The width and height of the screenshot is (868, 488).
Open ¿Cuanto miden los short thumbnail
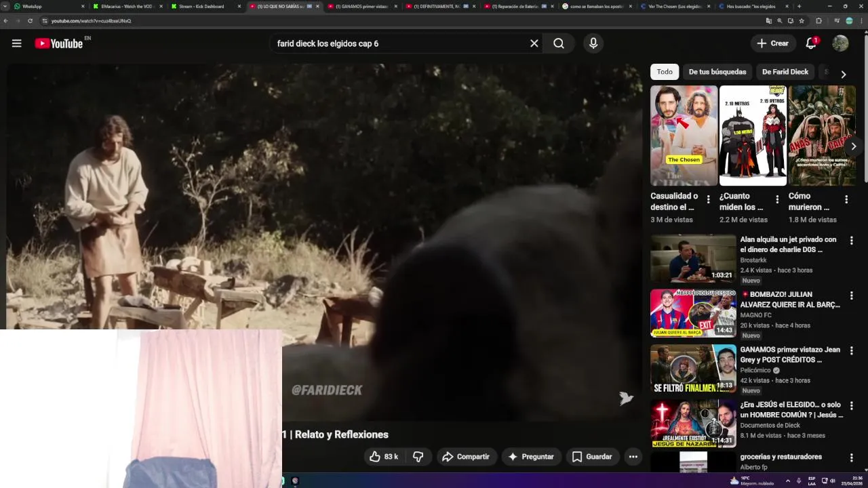click(x=753, y=136)
